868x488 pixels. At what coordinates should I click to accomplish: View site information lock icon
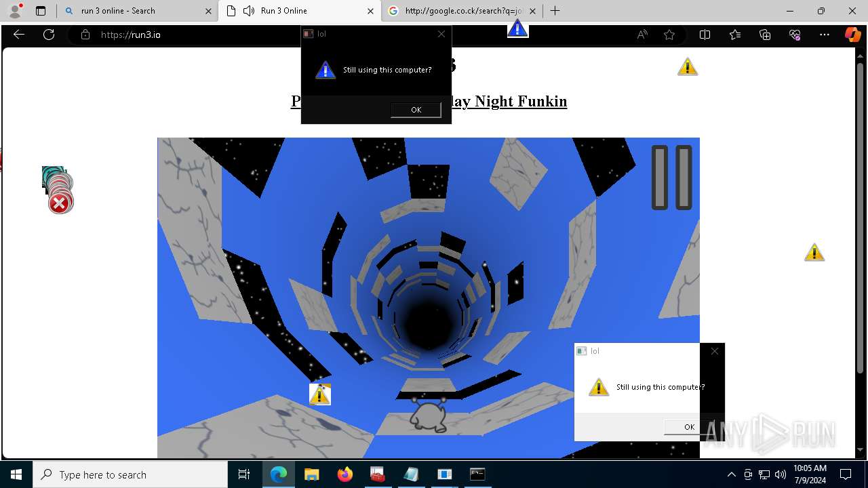pos(85,35)
